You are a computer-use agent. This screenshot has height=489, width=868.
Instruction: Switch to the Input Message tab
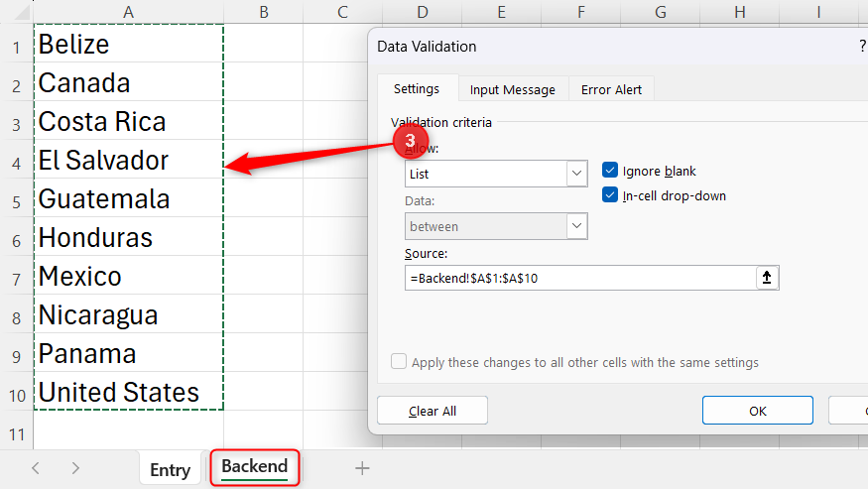pyautogui.click(x=513, y=89)
